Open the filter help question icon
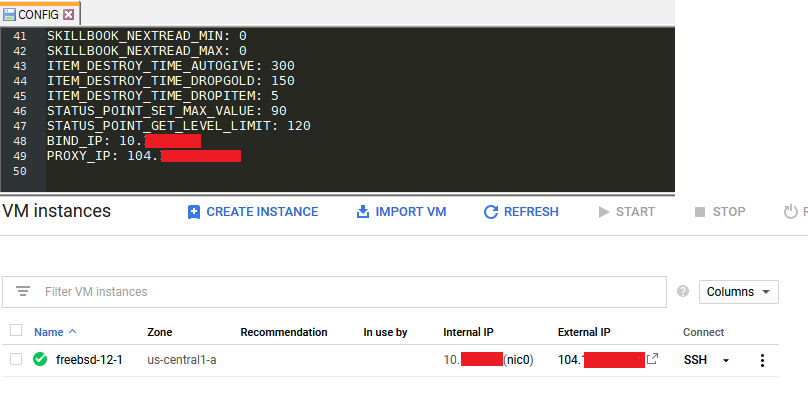The width and height of the screenshot is (808, 397). 683,291
